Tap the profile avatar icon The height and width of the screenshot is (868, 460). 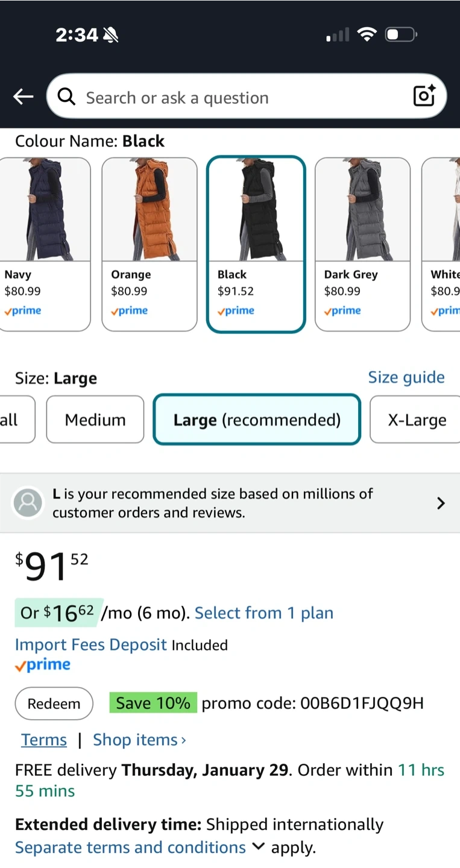(28, 503)
